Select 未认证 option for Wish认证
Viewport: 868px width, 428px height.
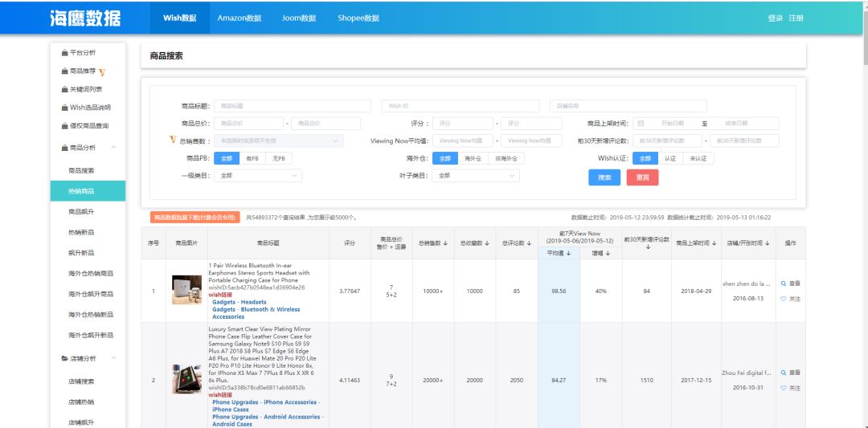[698, 158]
